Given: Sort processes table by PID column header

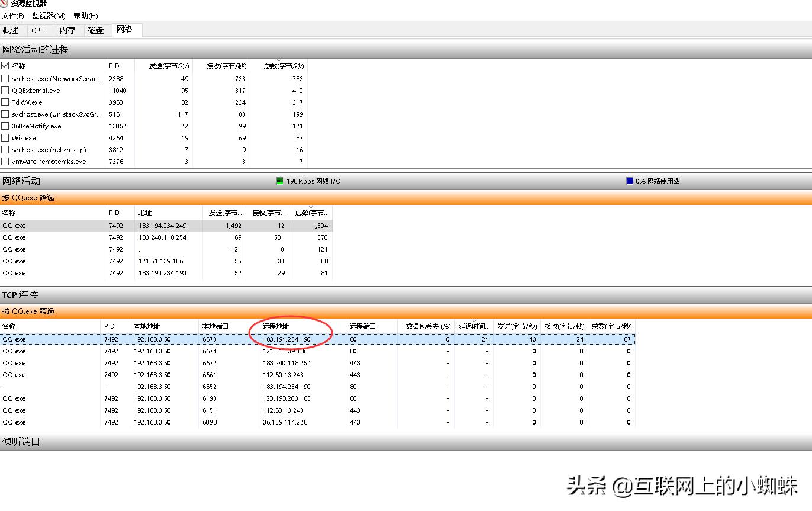Looking at the screenshot, I should pyautogui.click(x=120, y=66).
